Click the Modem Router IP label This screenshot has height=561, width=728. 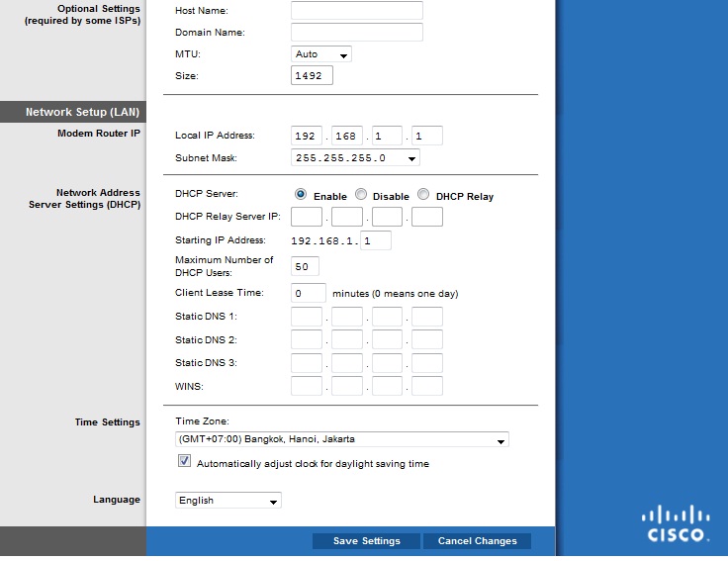[99, 134]
